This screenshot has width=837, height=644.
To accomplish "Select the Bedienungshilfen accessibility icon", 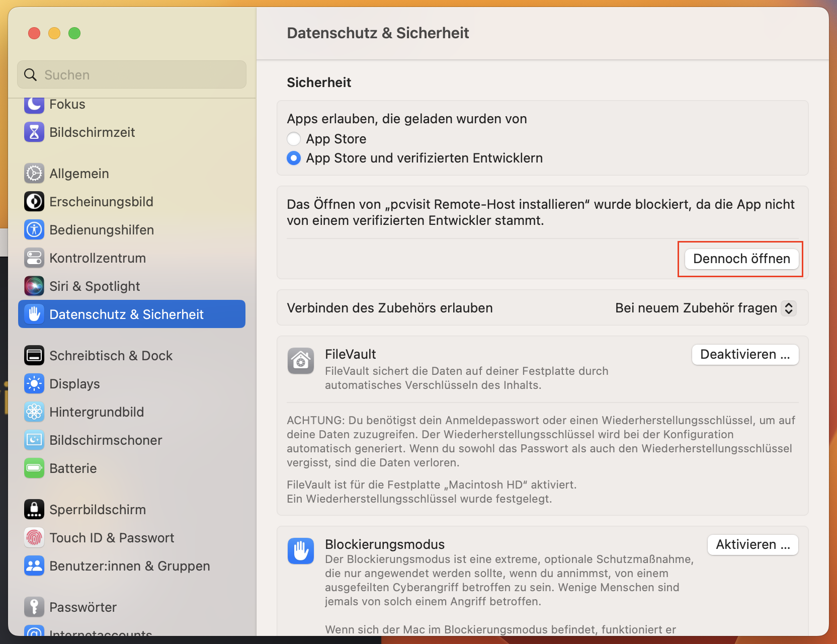I will [34, 230].
